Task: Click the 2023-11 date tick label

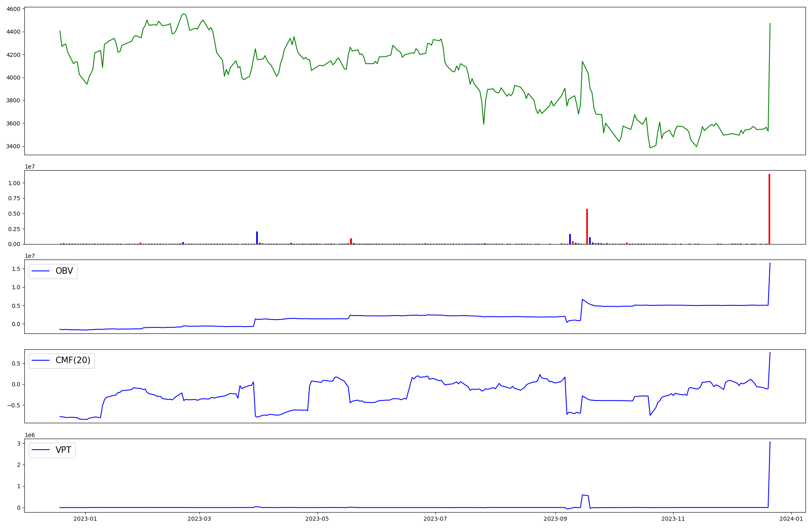Action: pos(673,519)
